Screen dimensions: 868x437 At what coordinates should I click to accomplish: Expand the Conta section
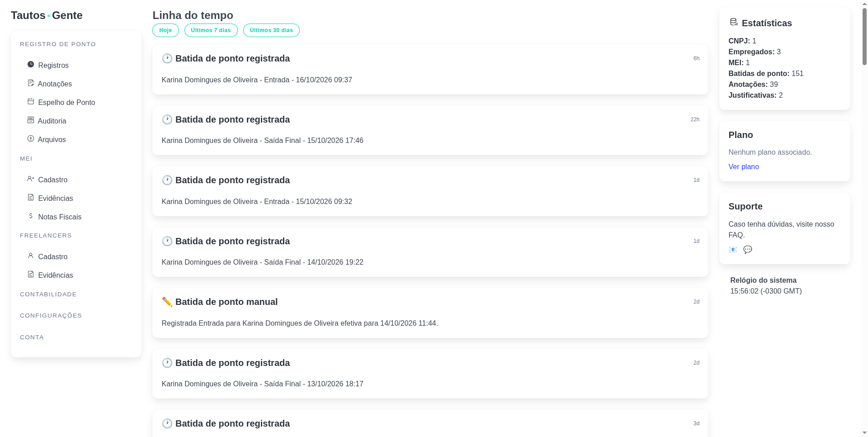coord(32,337)
